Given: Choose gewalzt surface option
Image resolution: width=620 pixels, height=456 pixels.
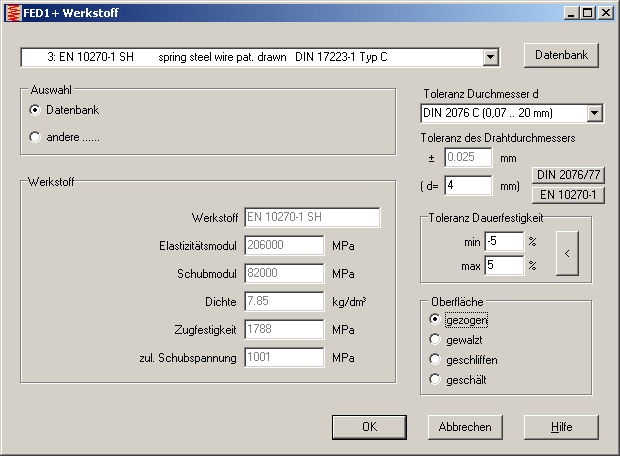Looking at the screenshot, I should (x=434, y=339).
